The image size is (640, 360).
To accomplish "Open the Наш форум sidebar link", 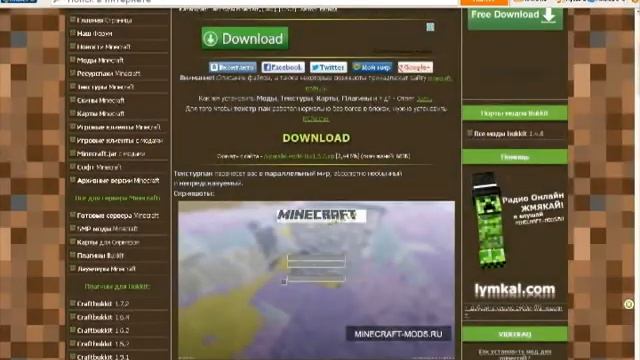I will (x=94, y=33).
